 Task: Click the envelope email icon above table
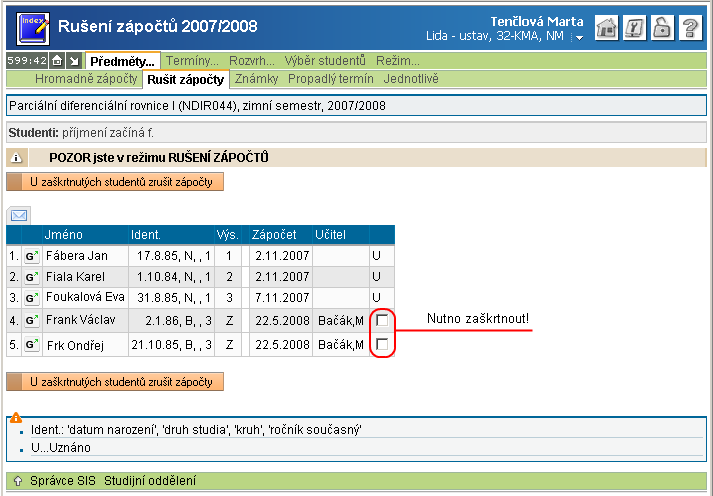click(19, 214)
